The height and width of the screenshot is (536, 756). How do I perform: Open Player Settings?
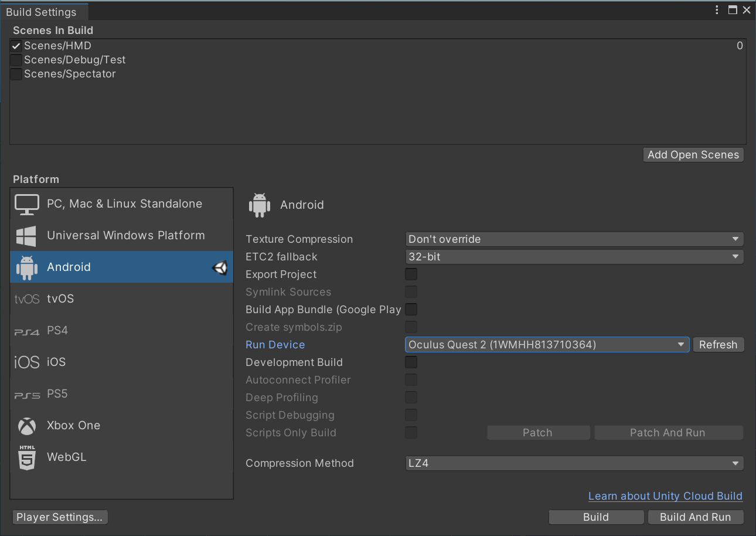click(60, 517)
